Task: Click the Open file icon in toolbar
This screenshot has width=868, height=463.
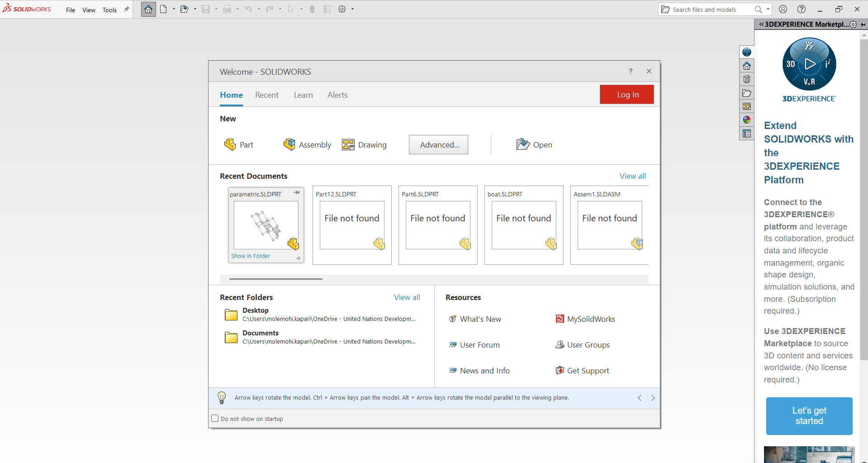Action: (184, 9)
